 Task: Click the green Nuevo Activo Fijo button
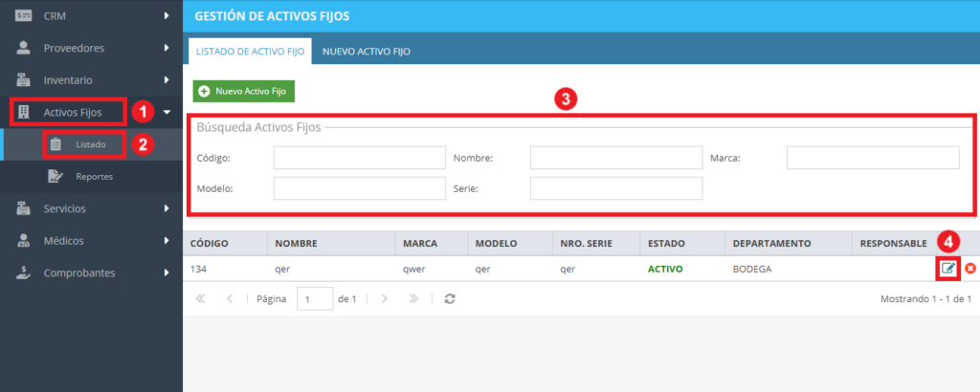point(243,91)
